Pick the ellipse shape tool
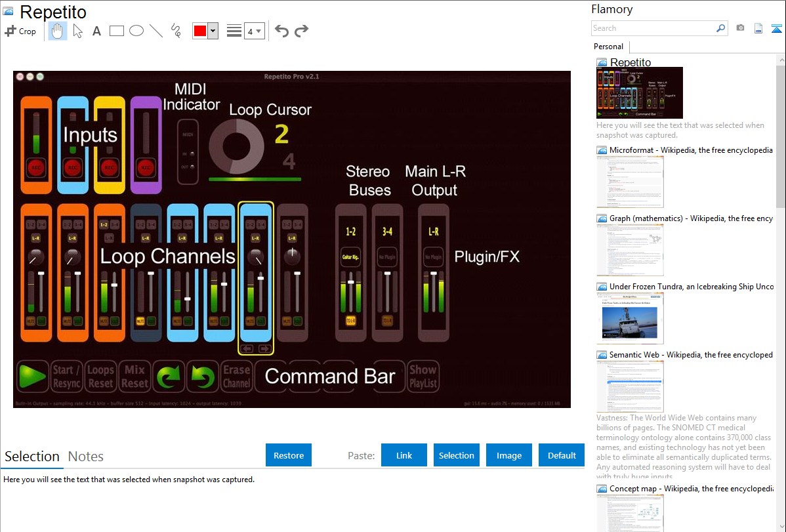 136,31
